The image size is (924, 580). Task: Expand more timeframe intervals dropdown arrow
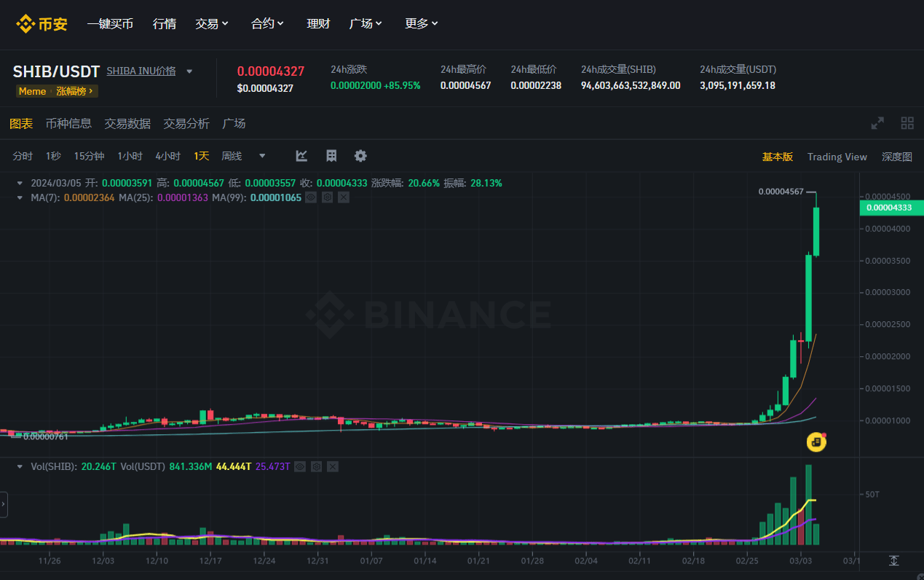coord(262,156)
